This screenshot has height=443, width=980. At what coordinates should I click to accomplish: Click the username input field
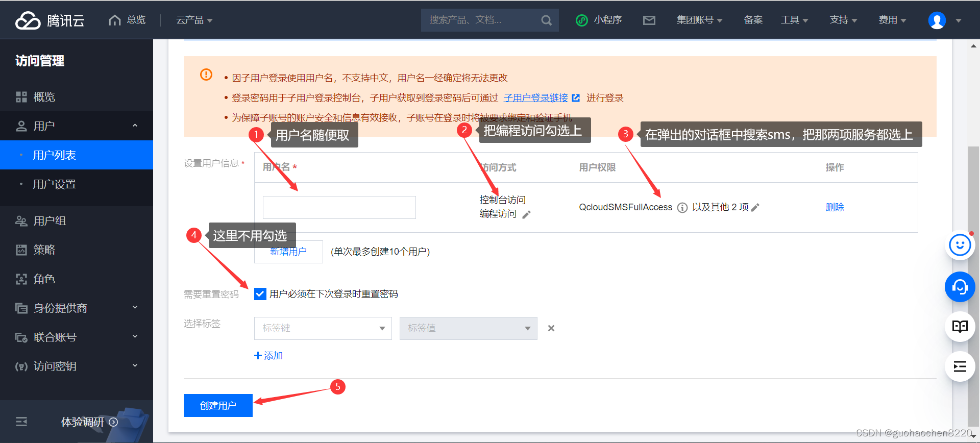339,207
